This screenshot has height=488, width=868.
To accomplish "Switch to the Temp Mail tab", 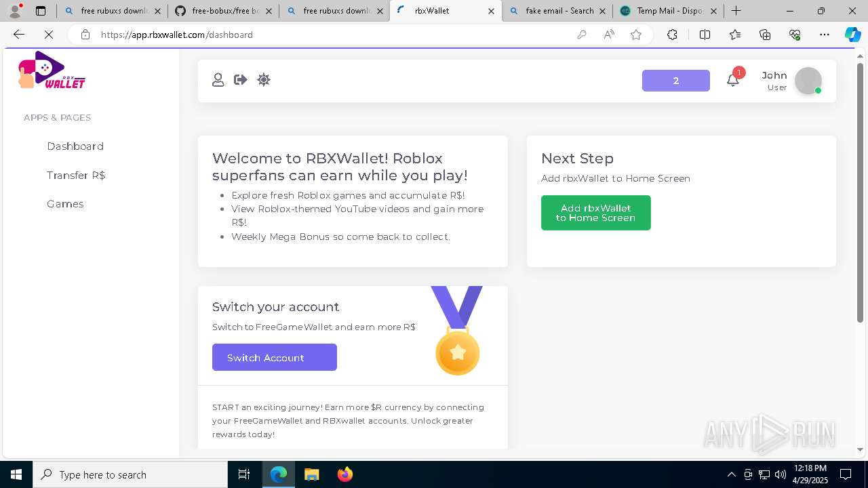I will pyautogui.click(x=668, y=11).
